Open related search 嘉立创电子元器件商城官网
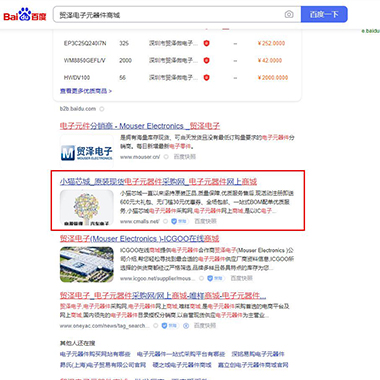Viewport: 380px width, 380px height. point(253,365)
